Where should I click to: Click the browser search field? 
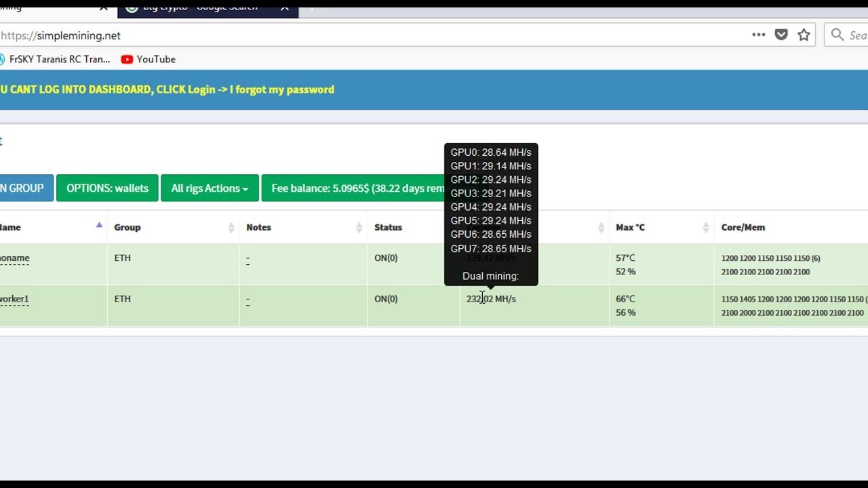coord(847,35)
